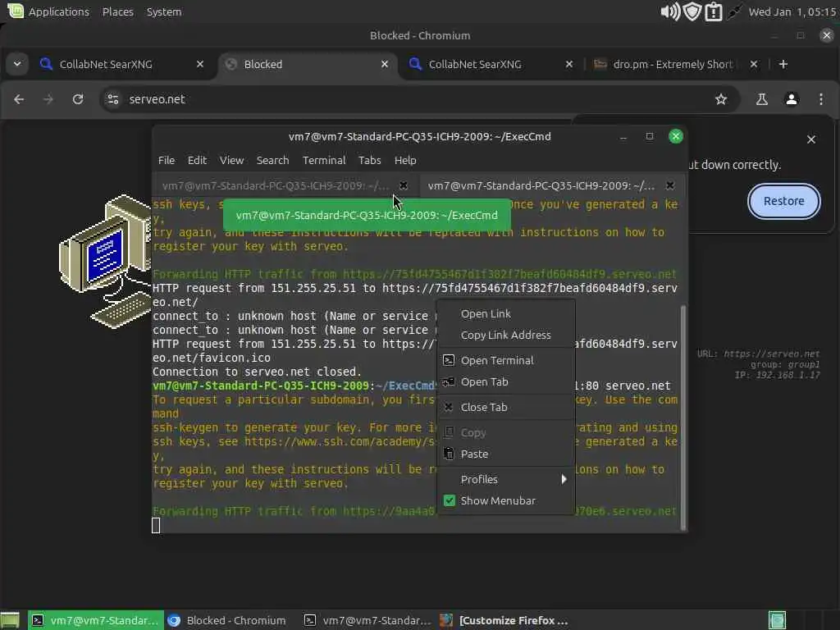The height and width of the screenshot is (630, 840).
Task: Click the show desktop icon in taskbar
Action: (x=10, y=620)
